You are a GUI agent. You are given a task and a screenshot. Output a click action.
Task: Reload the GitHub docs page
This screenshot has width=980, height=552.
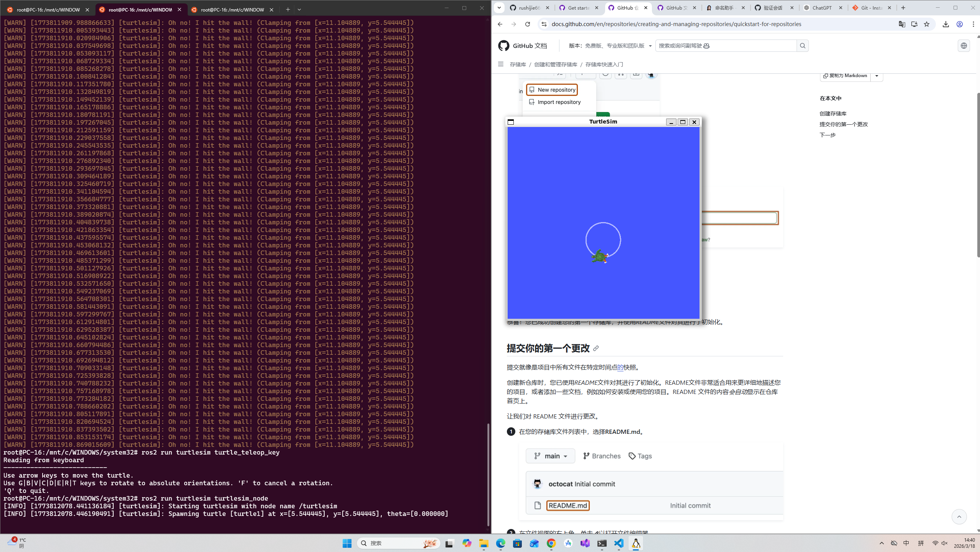pos(528,24)
